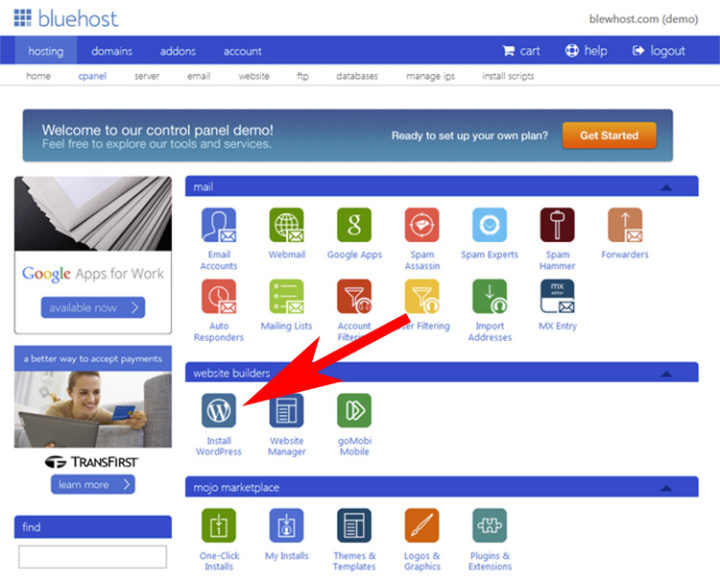
Task: Collapse the website builders section
Action: (x=665, y=373)
